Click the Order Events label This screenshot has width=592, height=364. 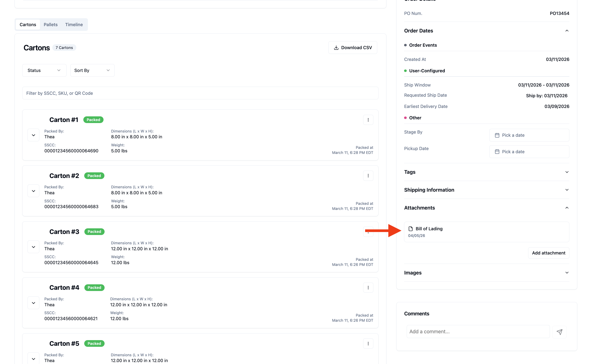click(423, 45)
